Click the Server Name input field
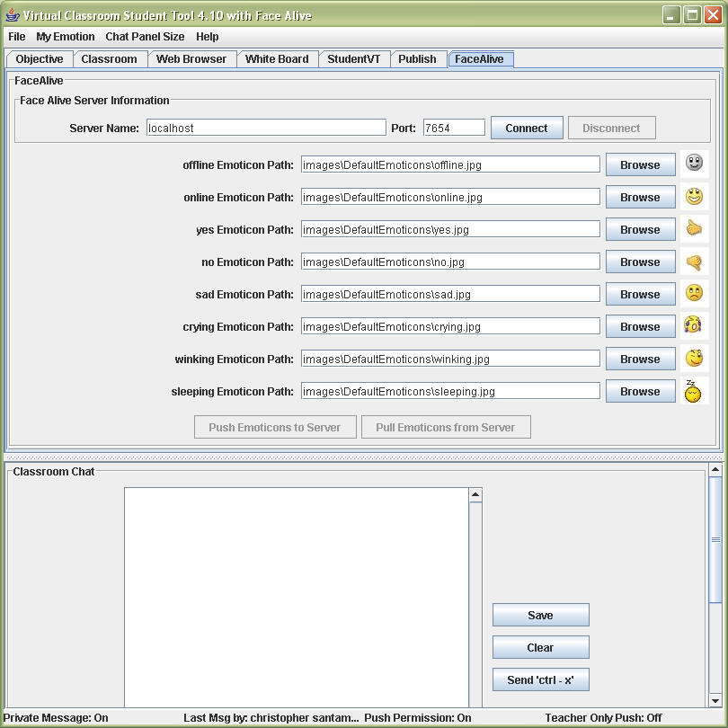 (266, 129)
